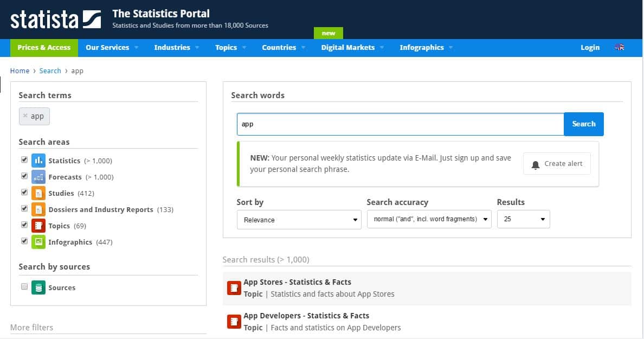Uncheck the Studies checkbox
This screenshot has height=339, width=644.
point(24,192)
